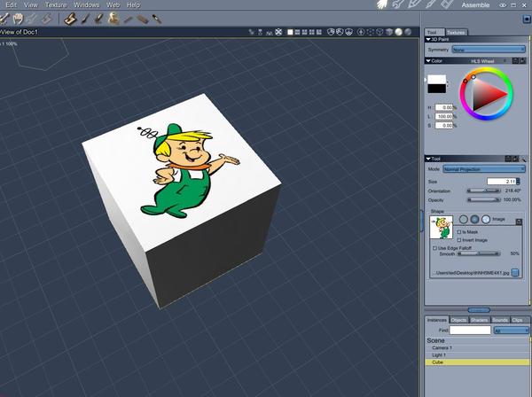Open the Web menu
Image resolution: width=532 pixels, height=397 pixels.
(x=113, y=5)
